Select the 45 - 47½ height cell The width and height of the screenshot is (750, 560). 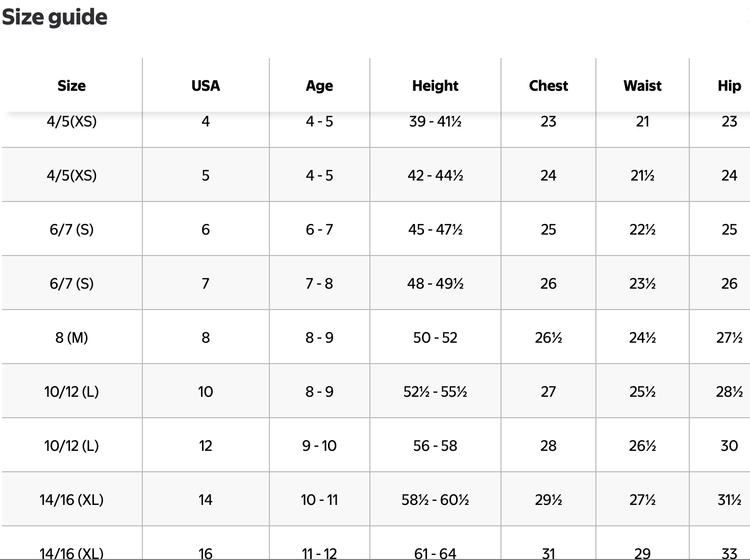click(435, 230)
